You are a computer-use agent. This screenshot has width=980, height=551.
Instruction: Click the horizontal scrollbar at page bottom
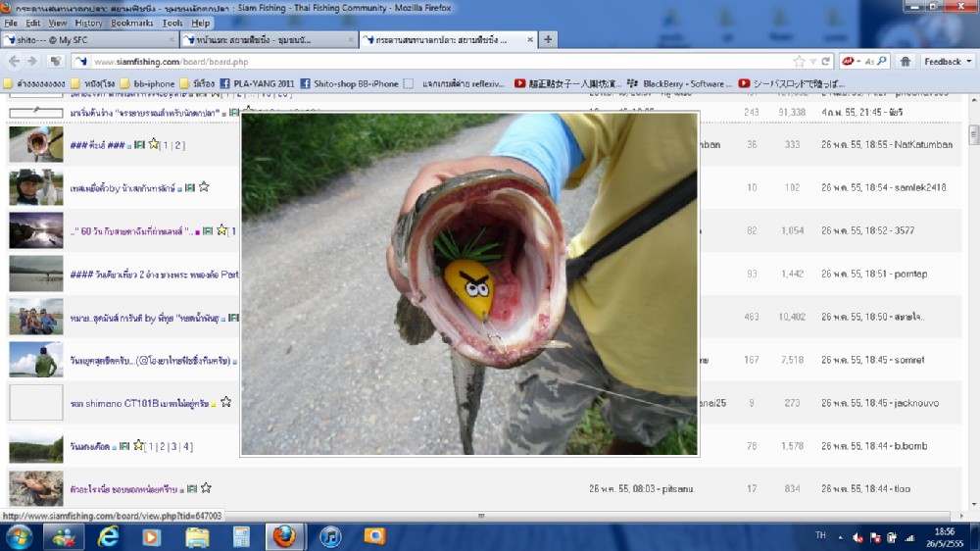point(481,516)
